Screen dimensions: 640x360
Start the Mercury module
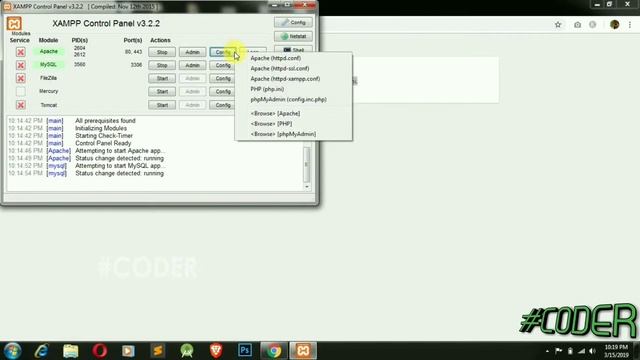[162, 91]
